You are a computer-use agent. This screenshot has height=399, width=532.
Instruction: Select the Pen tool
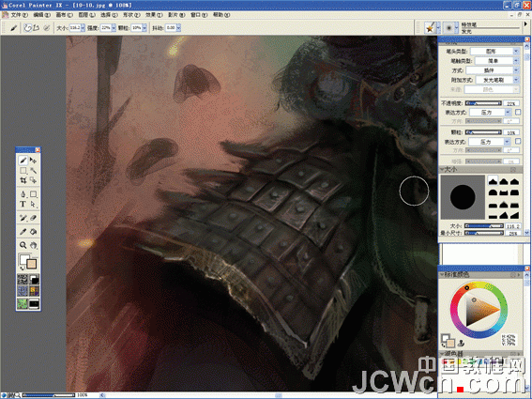click(x=23, y=194)
